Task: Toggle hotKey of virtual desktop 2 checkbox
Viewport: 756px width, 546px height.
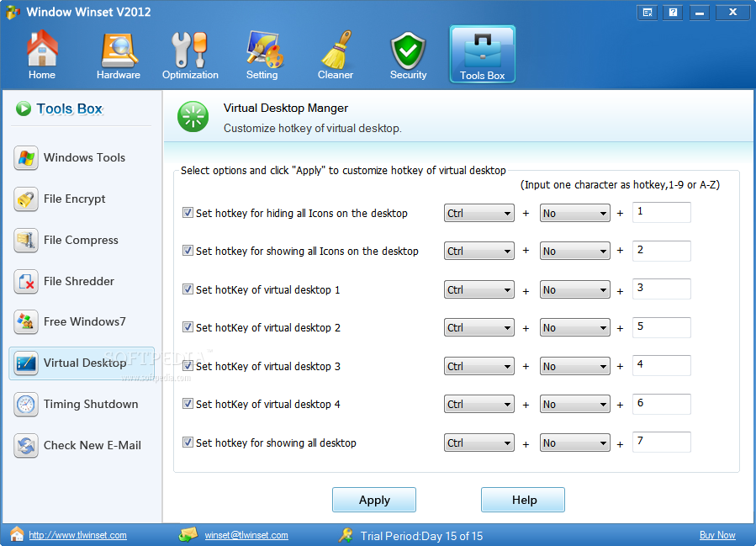Action: coord(188,327)
